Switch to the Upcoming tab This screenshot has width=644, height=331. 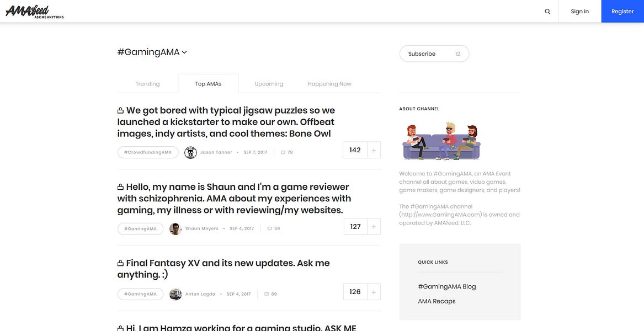[x=269, y=84]
